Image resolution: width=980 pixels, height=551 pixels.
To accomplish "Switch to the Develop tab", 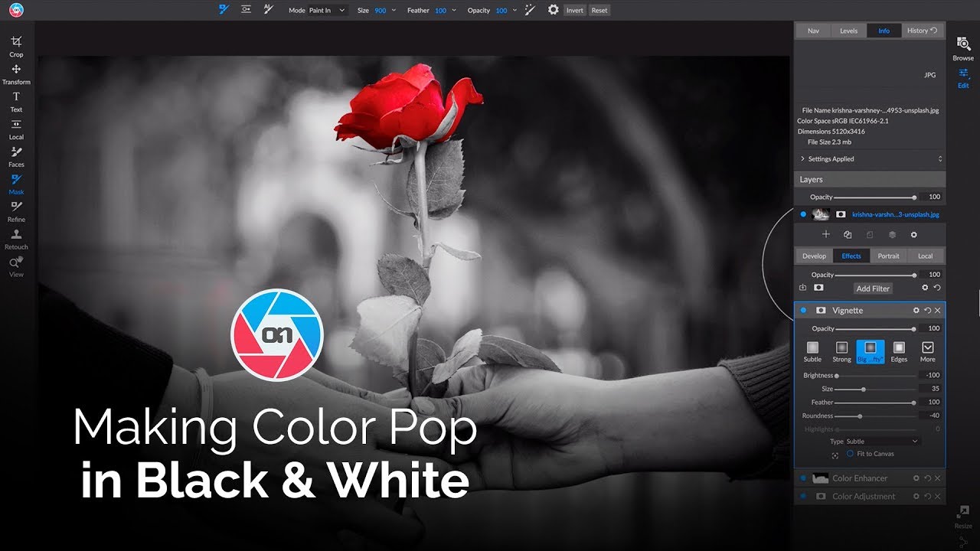I will pos(814,256).
